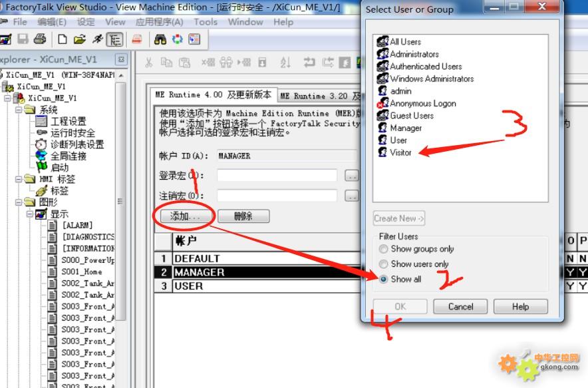Open the View menu

click(115, 22)
